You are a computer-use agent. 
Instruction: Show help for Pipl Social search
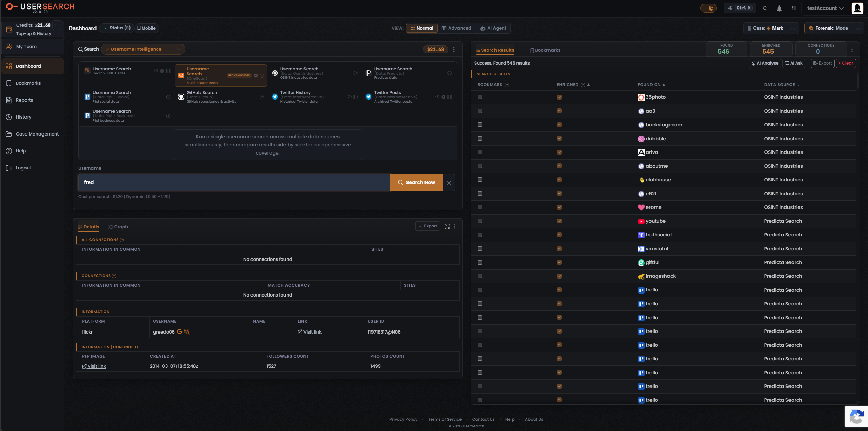coord(168,97)
